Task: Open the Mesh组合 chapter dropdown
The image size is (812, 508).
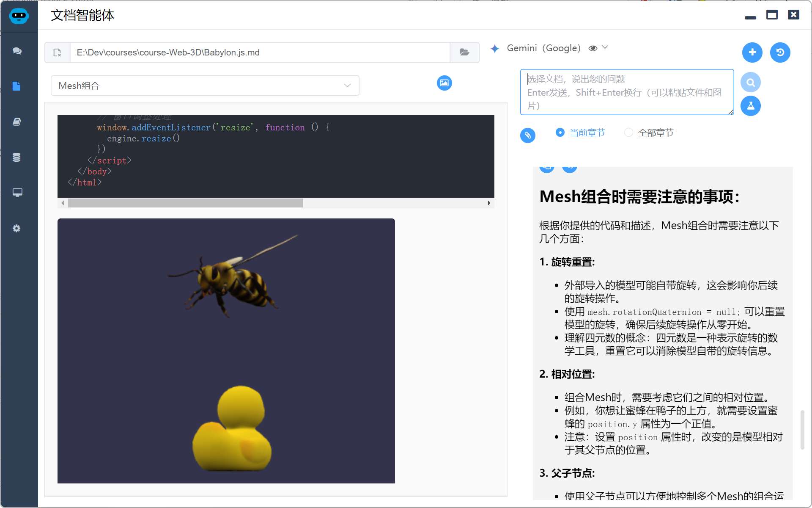Action: (x=205, y=86)
